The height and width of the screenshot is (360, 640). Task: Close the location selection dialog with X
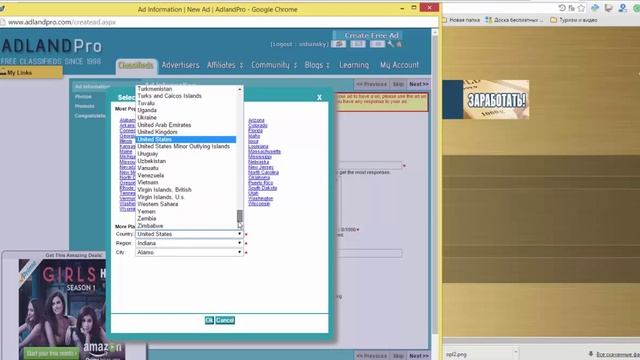(x=319, y=97)
